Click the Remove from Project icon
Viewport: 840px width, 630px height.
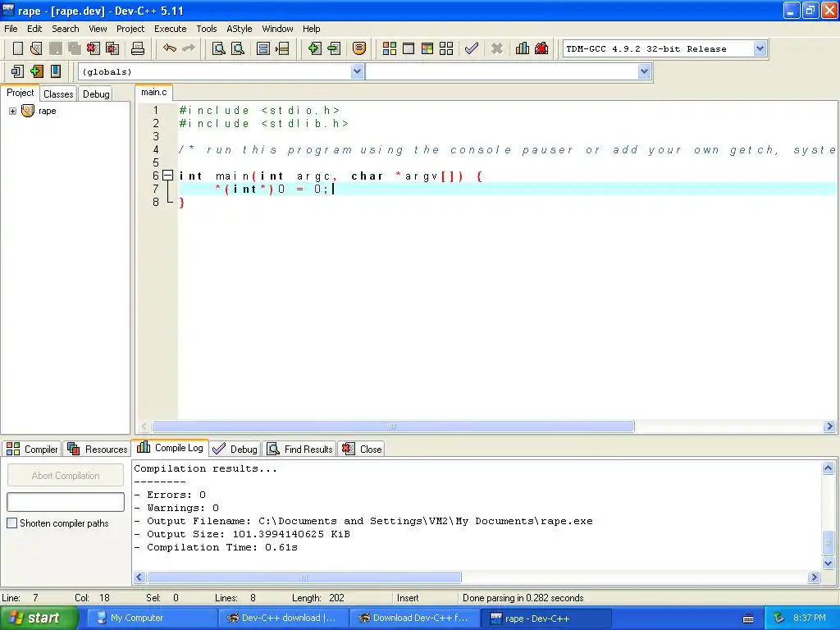pyautogui.click(x=334, y=48)
